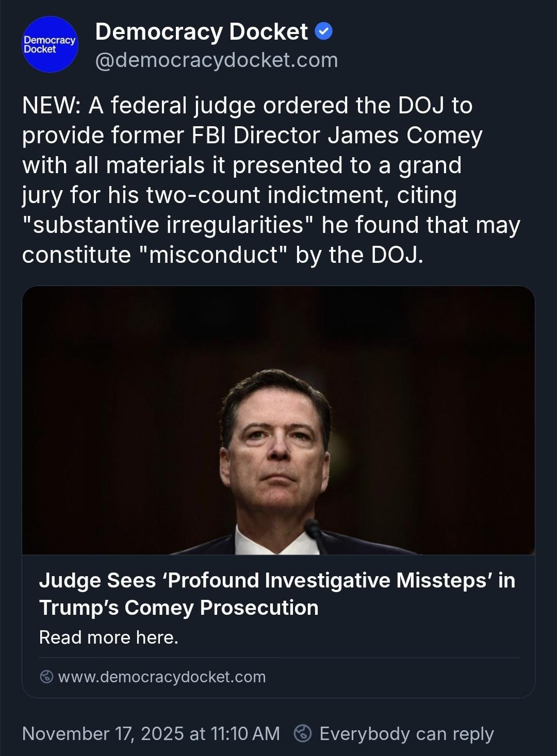Open the Democracy Docket display name
557x756 pixels.
(x=201, y=32)
